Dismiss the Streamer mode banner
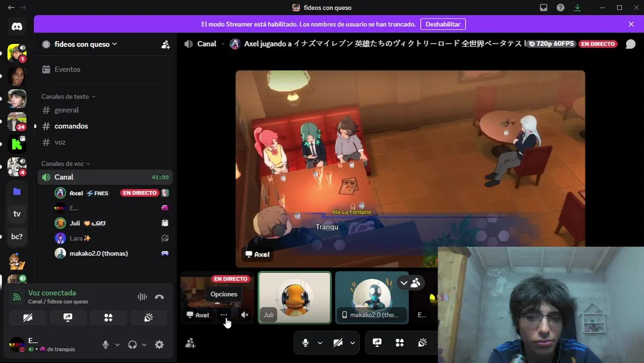The image size is (644, 363). pos(631,24)
